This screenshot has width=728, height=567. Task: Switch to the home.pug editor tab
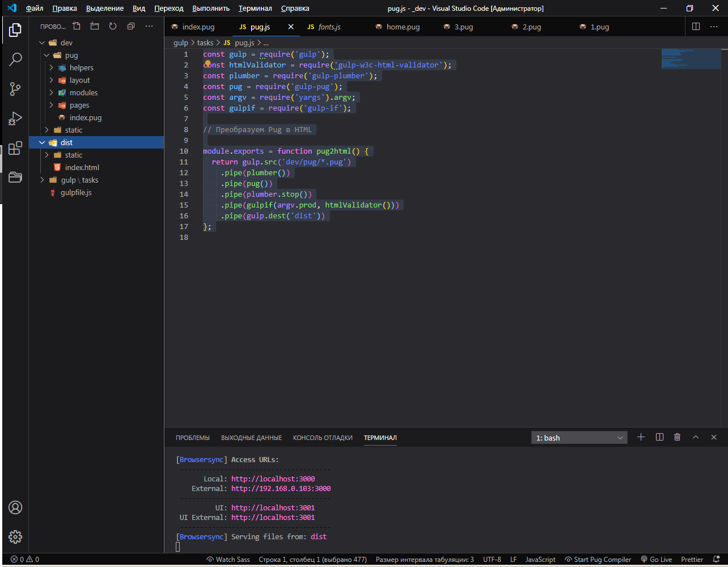(403, 27)
